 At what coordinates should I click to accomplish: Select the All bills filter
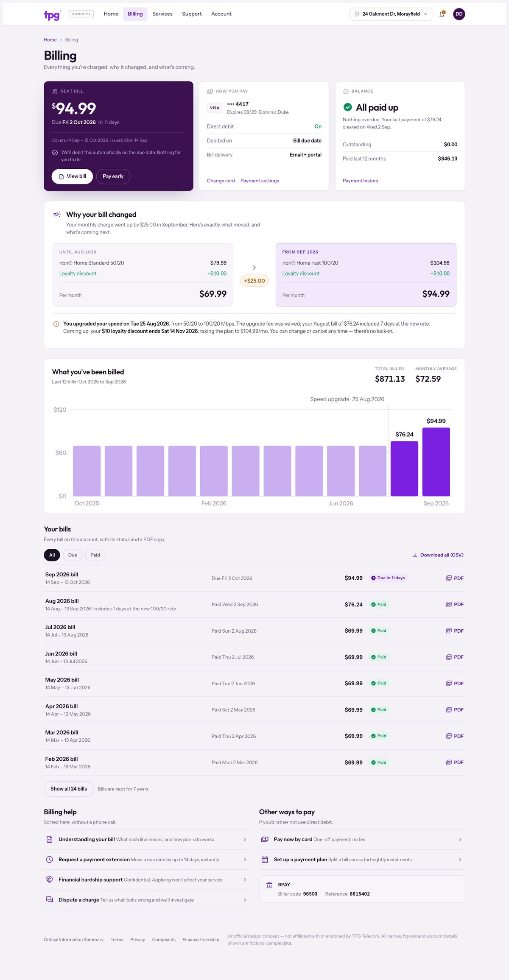(x=52, y=555)
